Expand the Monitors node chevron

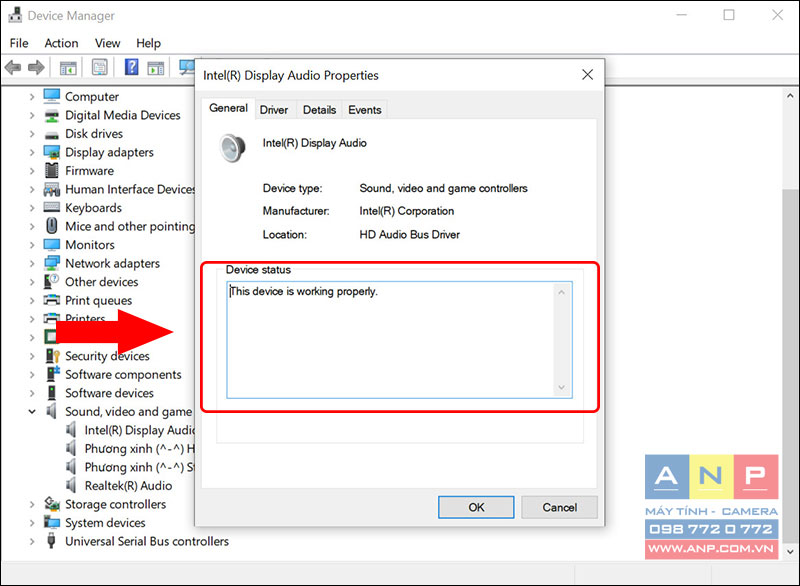click(32, 245)
